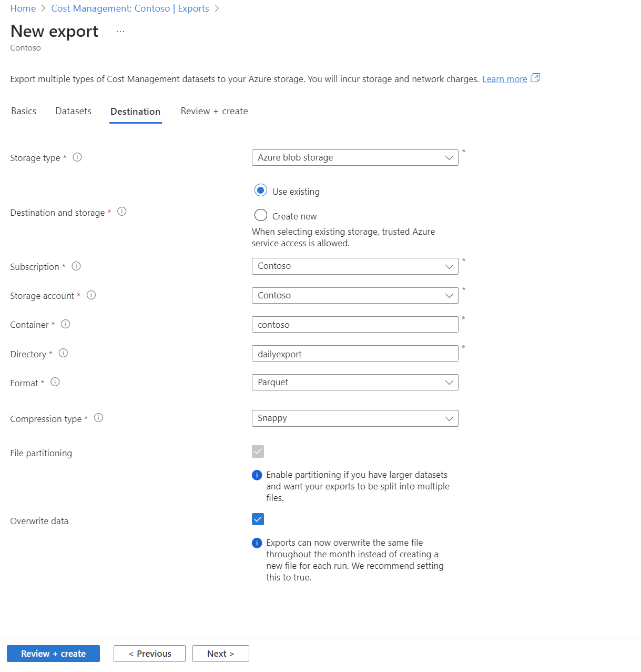Image resolution: width=641 pixels, height=672 pixels.
Task: Open the Compression type dropdown with Snappy
Action: [x=355, y=418]
